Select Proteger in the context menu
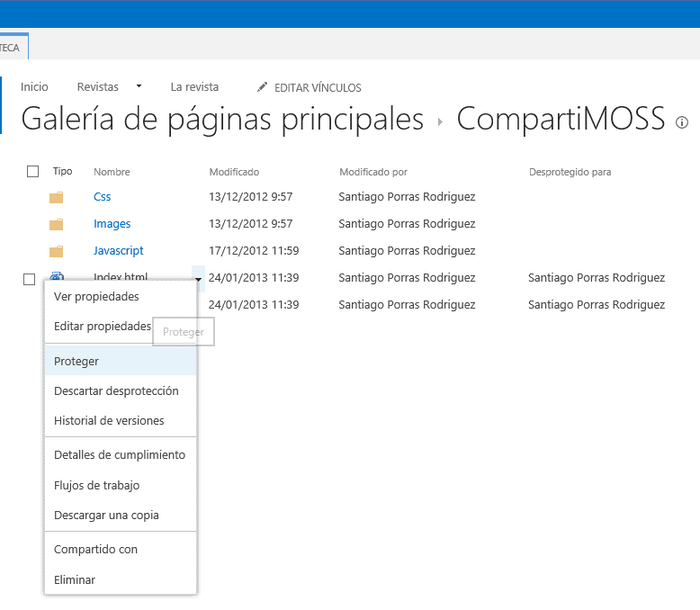This screenshot has height=610, width=700. tap(121, 362)
